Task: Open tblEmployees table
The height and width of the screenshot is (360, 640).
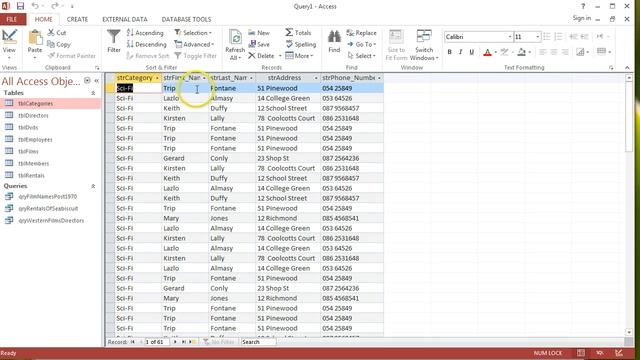Action: coord(51,140)
